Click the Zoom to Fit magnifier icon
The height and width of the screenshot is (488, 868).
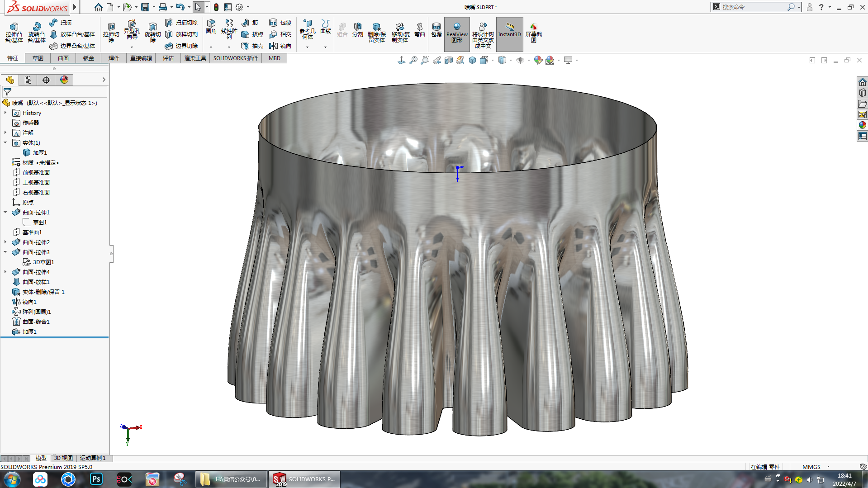(413, 60)
